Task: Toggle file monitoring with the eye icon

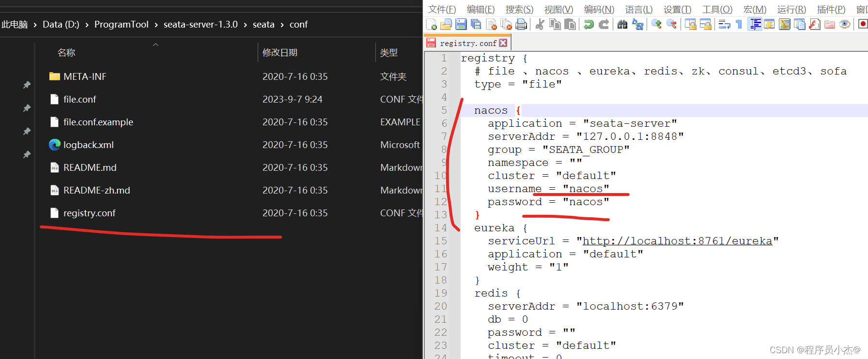Action: coord(845,24)
